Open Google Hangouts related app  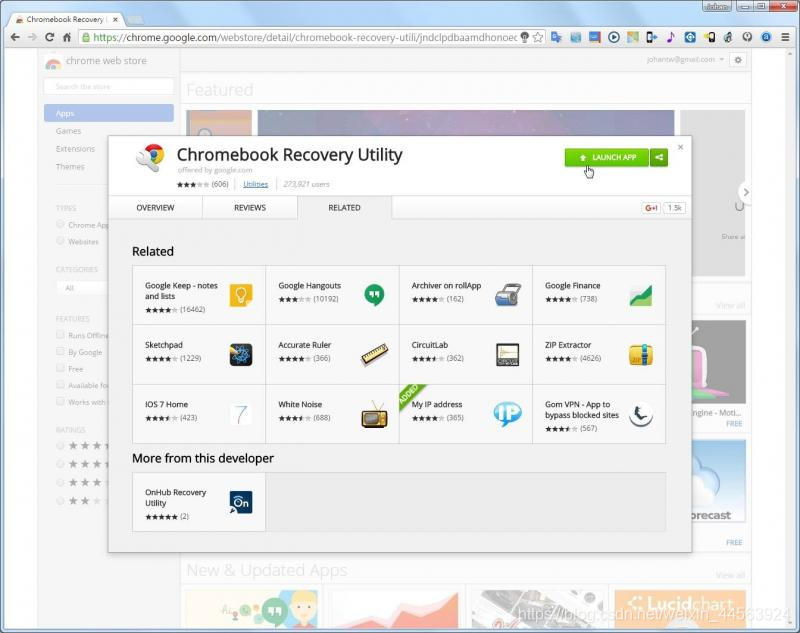(x=332, y=295)
